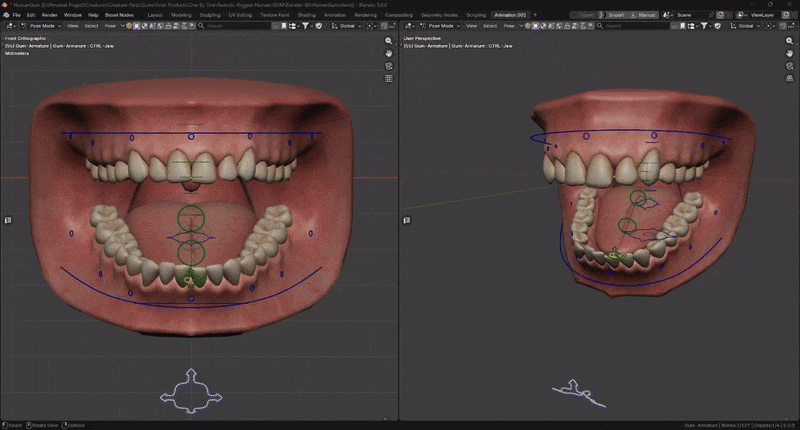800x430 pixels.
Task: Open the Bioxel Nodes menu
Action: tap(119, 15)
